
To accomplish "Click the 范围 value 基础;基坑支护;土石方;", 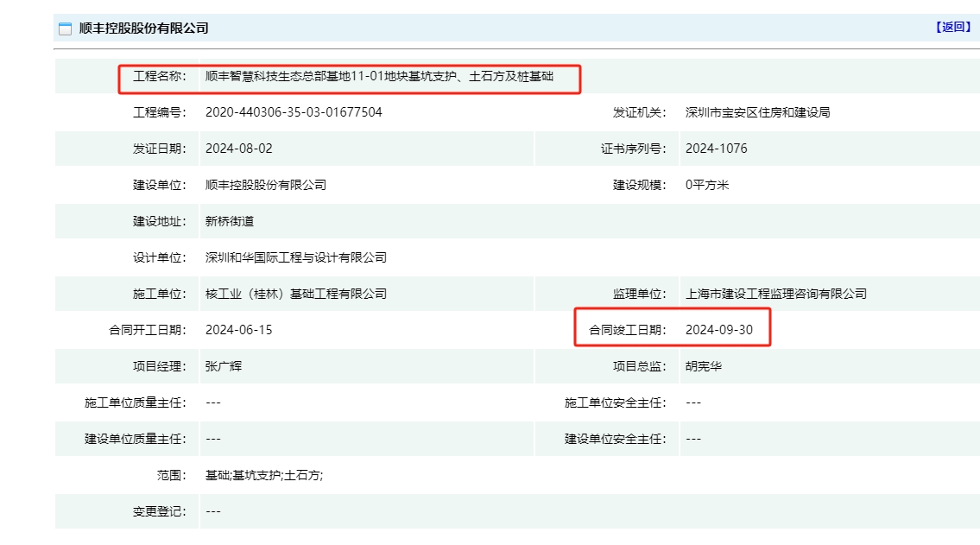I will [263, 475].
